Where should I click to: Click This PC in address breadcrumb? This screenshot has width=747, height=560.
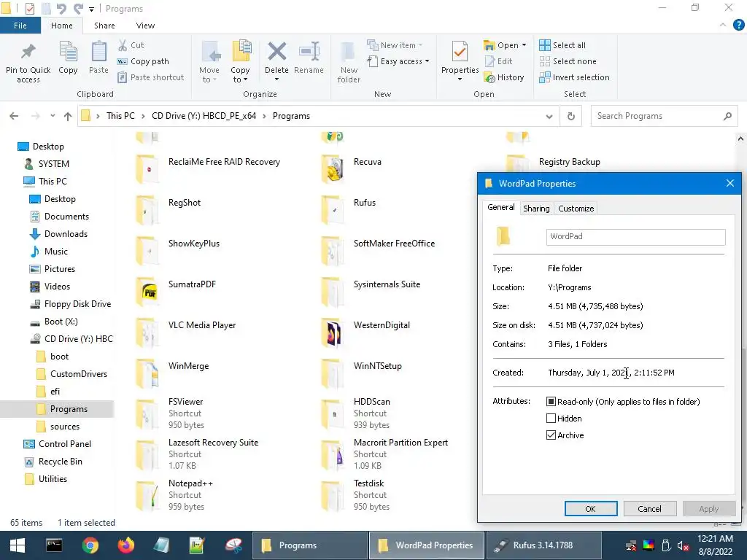pos(120,116)
